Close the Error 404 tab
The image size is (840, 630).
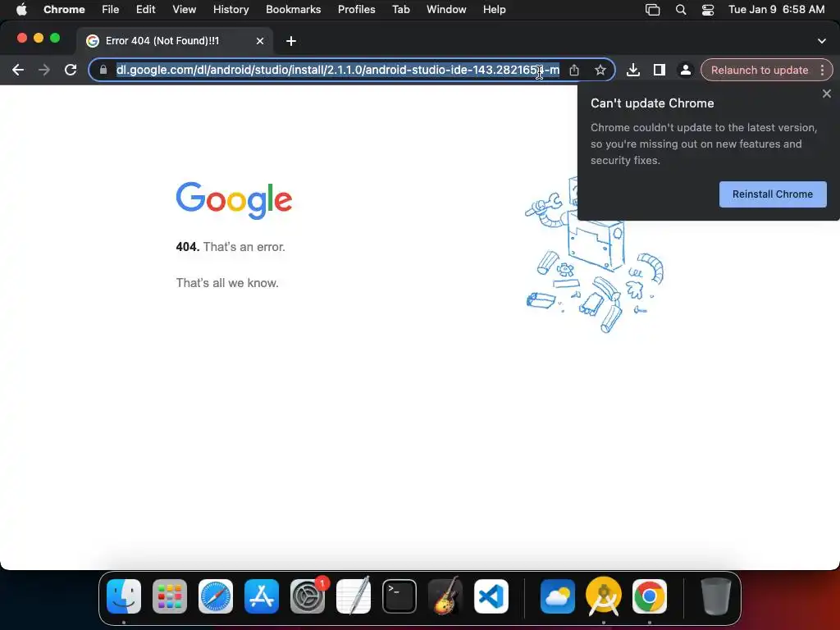pos(260,41)
